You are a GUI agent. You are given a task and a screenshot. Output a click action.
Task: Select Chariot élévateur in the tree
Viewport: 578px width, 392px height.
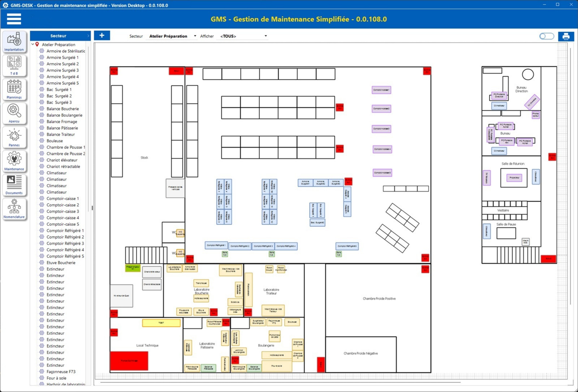(62, 160)
